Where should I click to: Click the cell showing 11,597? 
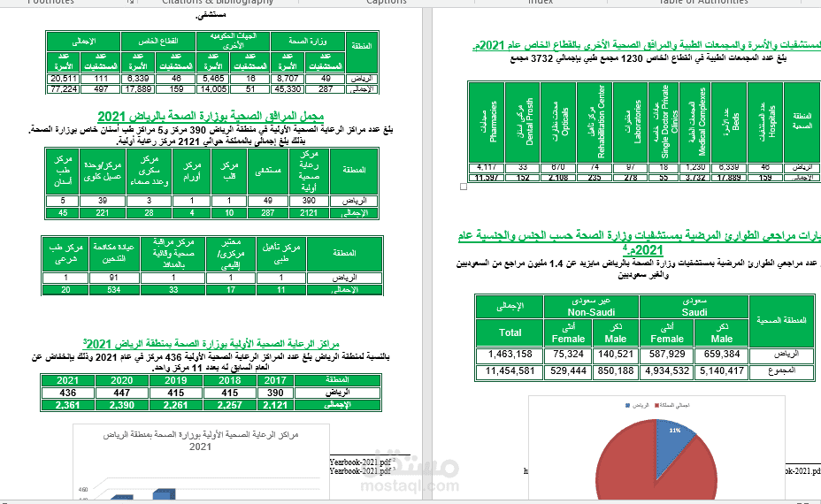(487, 178)
